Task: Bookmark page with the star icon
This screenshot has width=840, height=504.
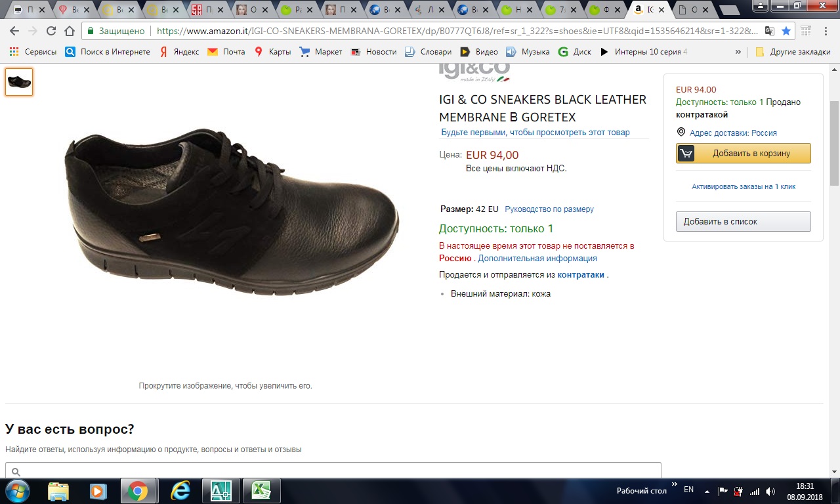Action: point(786,31)
